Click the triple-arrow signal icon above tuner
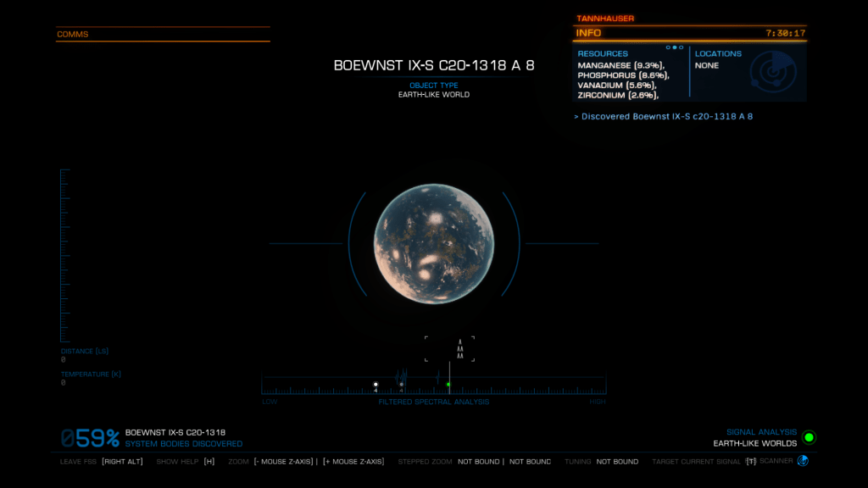This screenshot has width=868, height=488. [x=460, y=349]
